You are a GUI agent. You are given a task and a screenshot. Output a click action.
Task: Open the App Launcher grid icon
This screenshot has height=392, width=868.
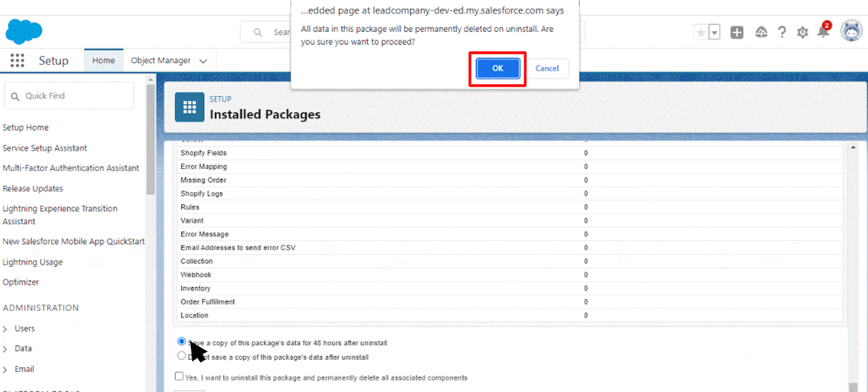click(17, 60)
